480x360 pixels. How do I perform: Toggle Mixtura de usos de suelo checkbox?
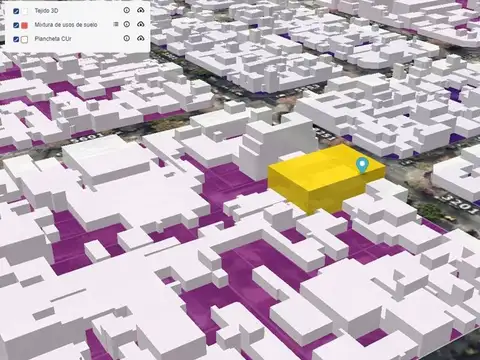pos(16,25)
